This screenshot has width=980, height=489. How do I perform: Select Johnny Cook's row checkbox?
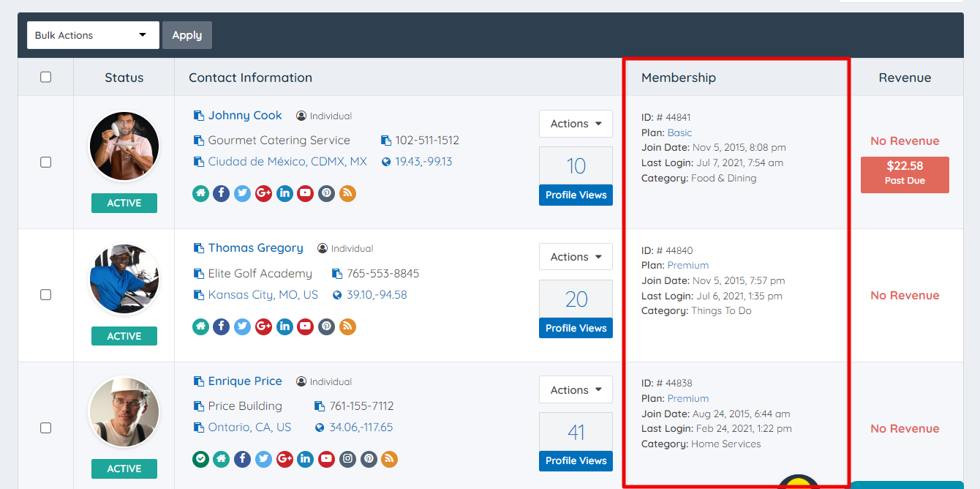pyautogui.click(x=45, y=162)
